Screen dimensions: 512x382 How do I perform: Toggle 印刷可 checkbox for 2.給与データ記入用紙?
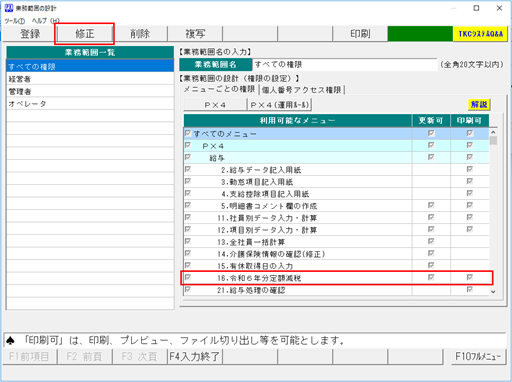[470, 169]
